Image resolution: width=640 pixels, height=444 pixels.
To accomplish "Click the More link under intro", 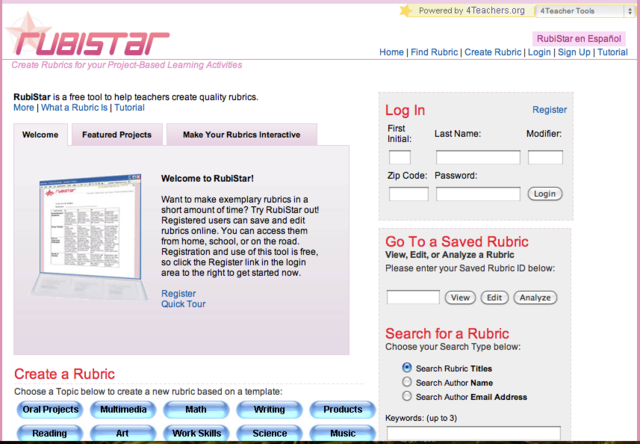I will click(24, 107).
